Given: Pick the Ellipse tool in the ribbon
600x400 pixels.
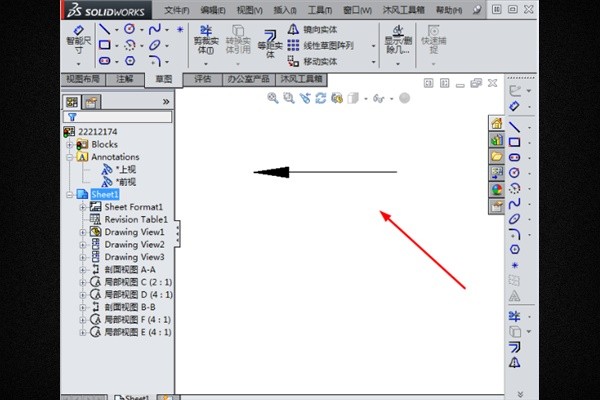Looking at the screenshot, I should point(155,45).
